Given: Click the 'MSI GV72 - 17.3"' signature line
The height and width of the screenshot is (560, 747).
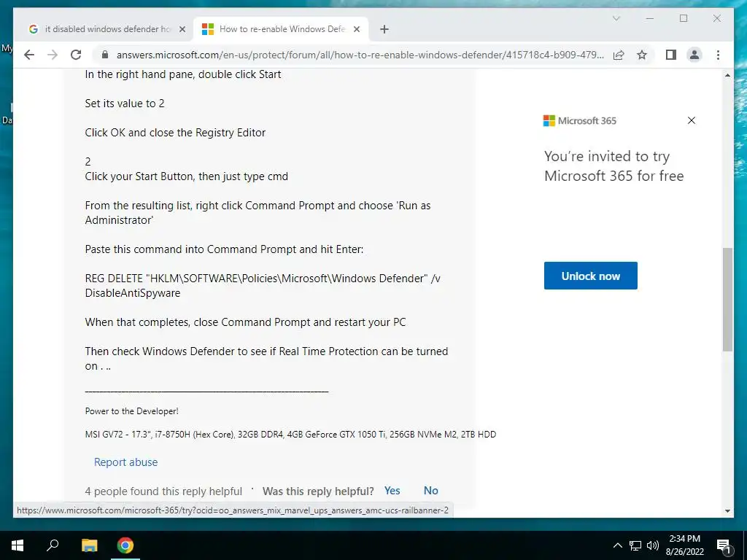Looking at the screenshot, I should pyautogui.click(x=290, y=435).
